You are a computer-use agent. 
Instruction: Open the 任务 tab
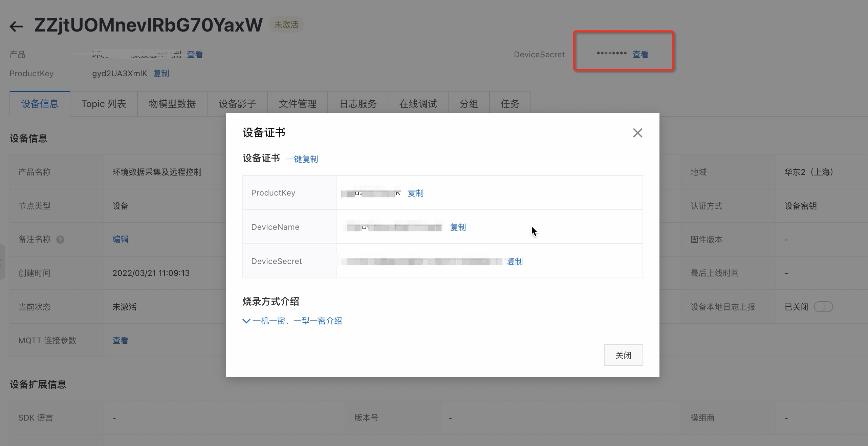510,104
